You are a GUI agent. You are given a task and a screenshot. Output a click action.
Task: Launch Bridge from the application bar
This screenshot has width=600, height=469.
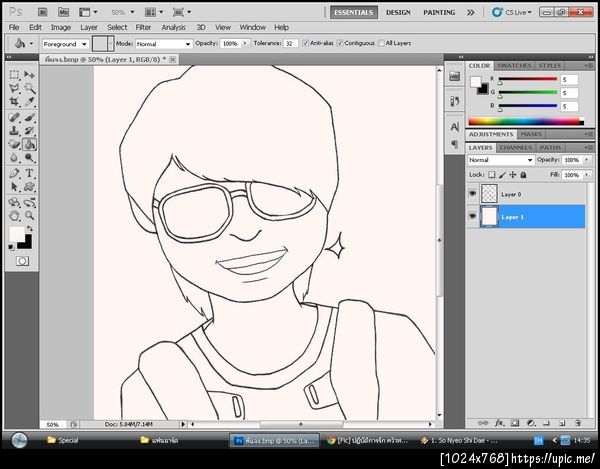(x=42, y=12)
